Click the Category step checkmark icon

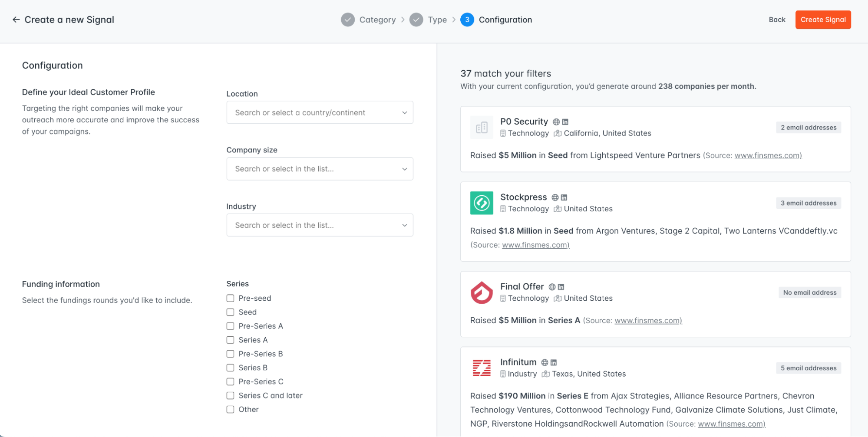[347, 20]
